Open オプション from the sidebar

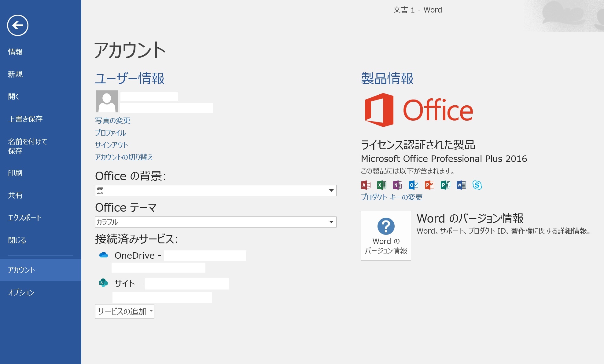21,293
